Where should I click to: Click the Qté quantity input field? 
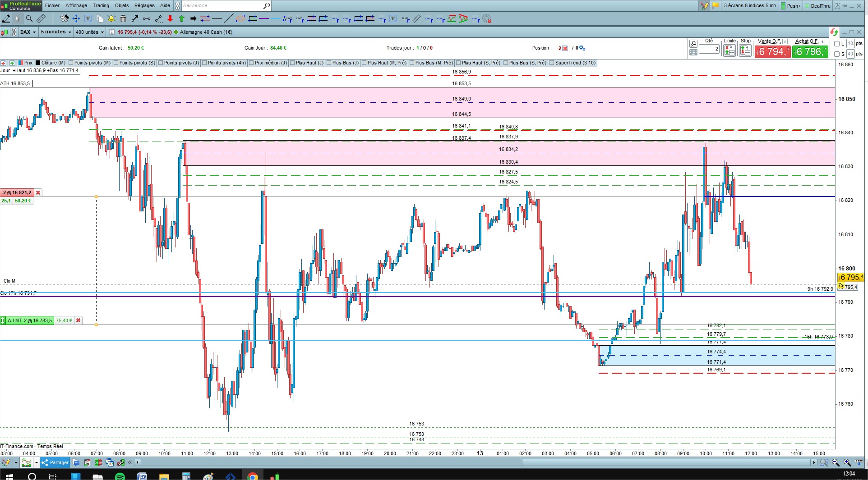[709, 49]
